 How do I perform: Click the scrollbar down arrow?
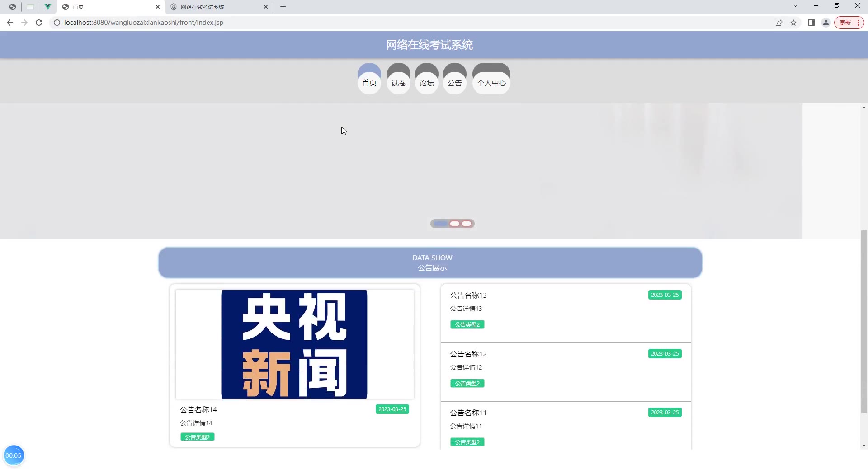pos(864,446)
